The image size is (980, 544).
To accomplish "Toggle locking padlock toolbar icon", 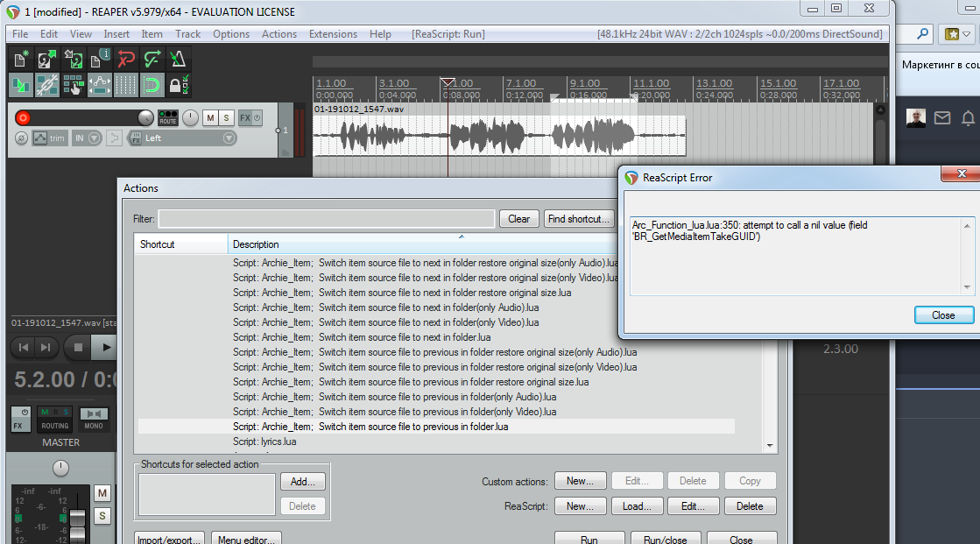I will 178,85.
